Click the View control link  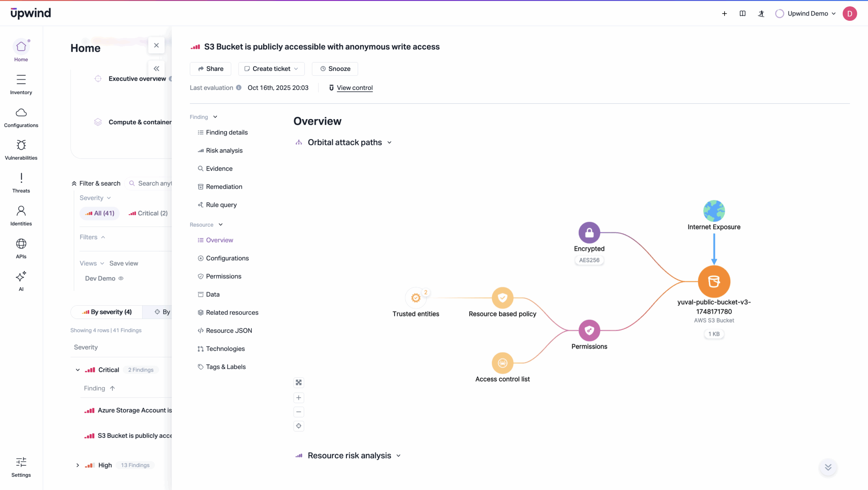pos(354,88)
